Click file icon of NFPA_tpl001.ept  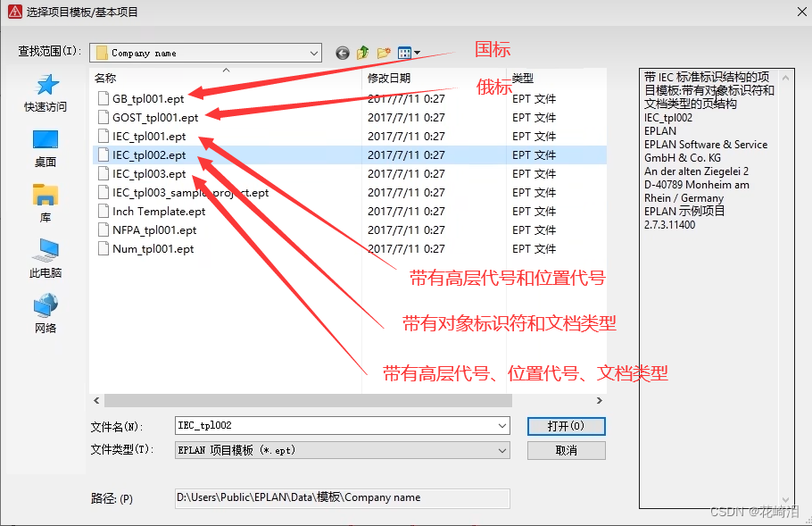click(104, 230)
